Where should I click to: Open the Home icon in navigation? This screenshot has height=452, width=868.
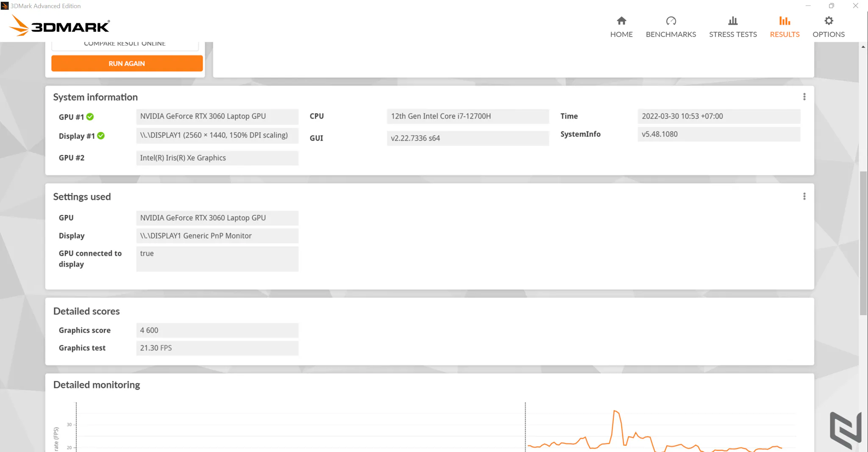click(x=621, y=21)
